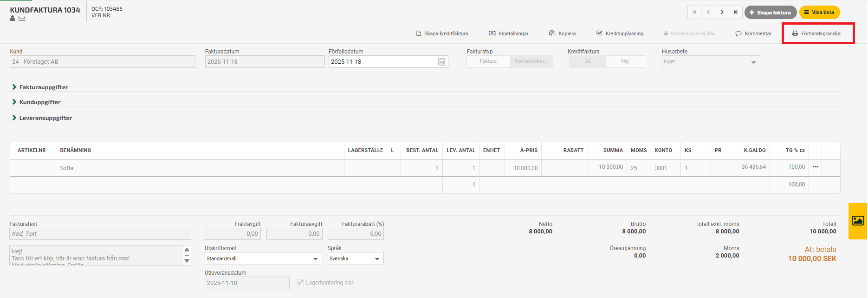This screenshot has width=868, height=298.
Task: Go to the first invoice
Action: [694, 13]
